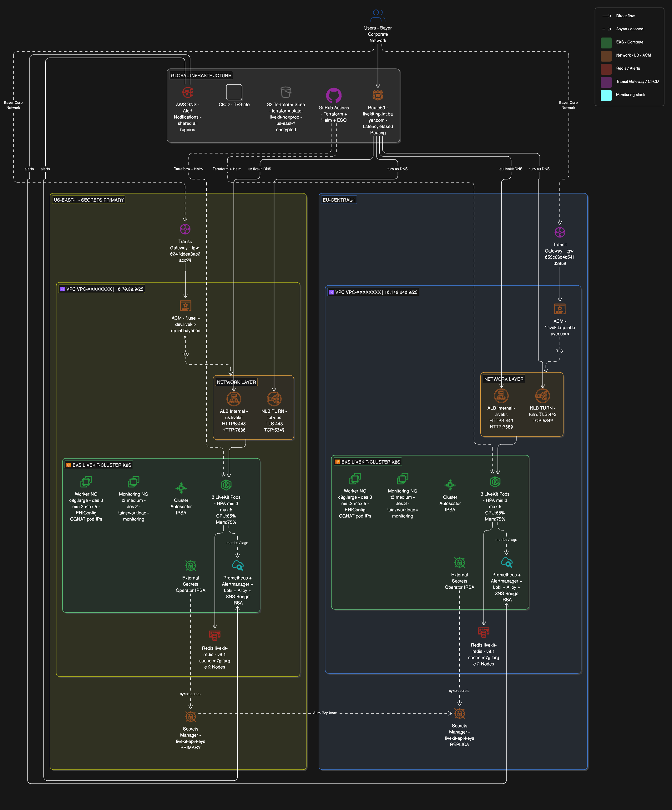672x810 pixels.
Task: Click the US-East-1 Transit Gateway icon
Action: (x=185, y=229)
